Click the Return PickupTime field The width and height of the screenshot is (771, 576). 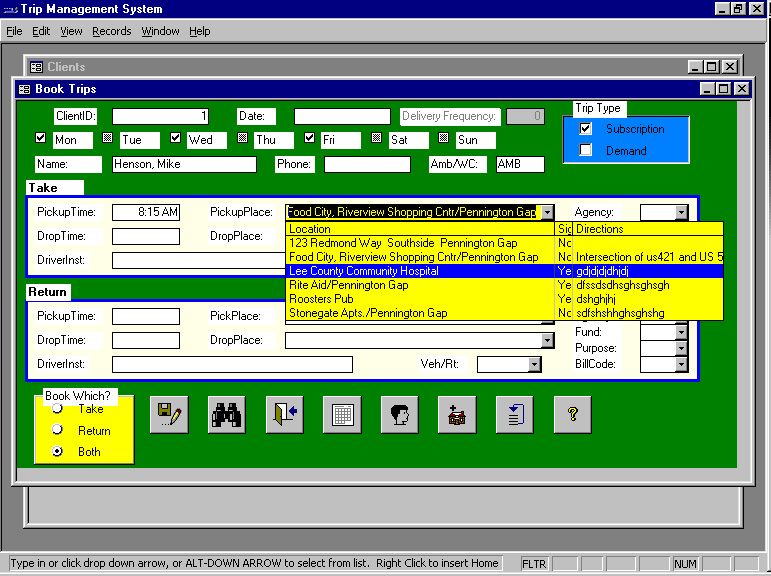click(146, 316)
